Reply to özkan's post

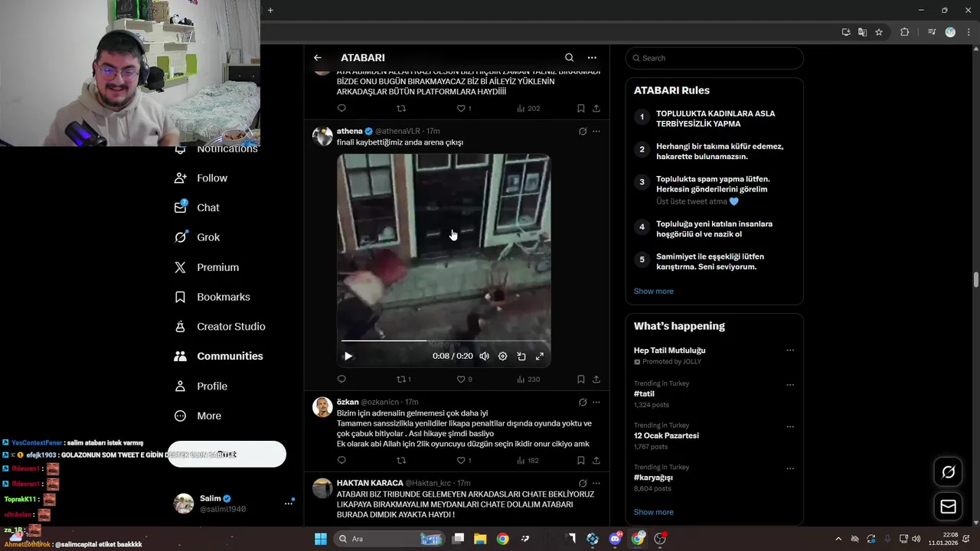[x=341, y=460]
